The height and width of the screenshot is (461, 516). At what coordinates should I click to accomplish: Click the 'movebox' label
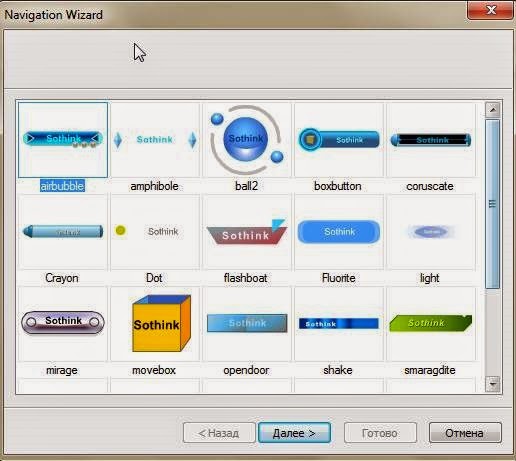point(154,370)
